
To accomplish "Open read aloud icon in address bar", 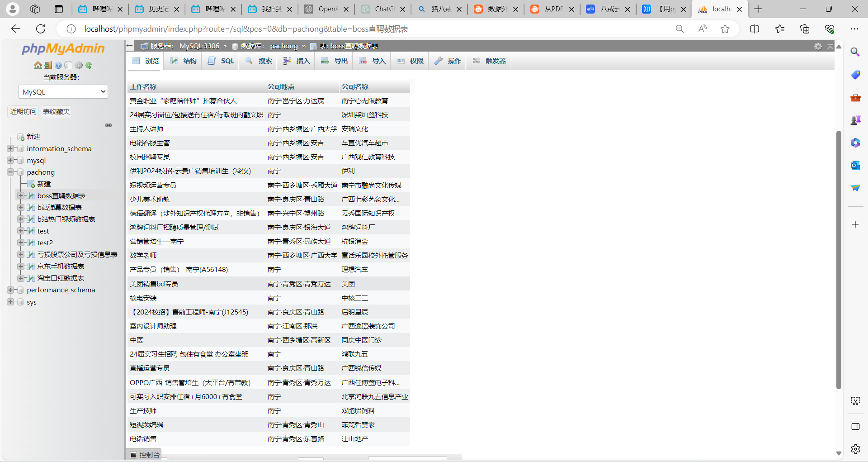I will (703, 29).
